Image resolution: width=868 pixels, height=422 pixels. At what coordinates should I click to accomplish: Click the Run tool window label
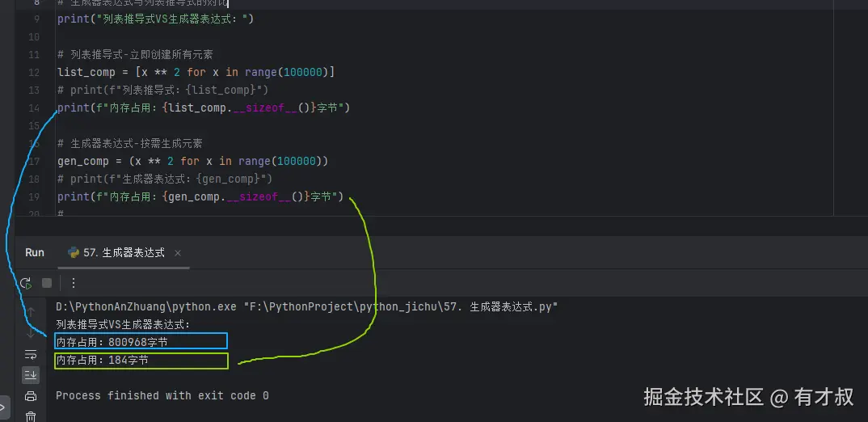point(34,252)
